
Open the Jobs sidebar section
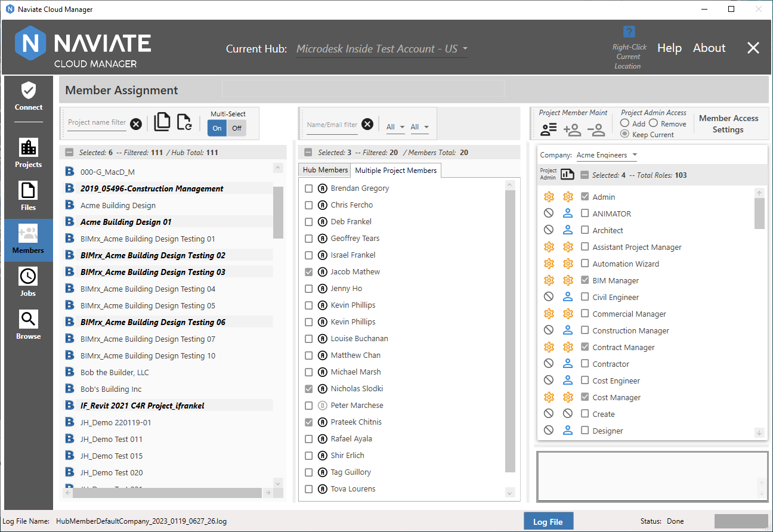coord(29,282)
